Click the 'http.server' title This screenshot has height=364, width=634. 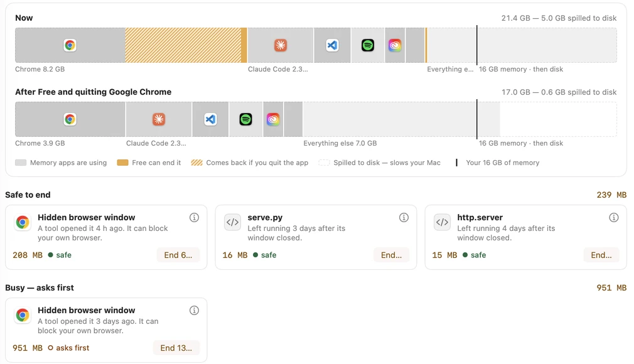click(480, 218)
